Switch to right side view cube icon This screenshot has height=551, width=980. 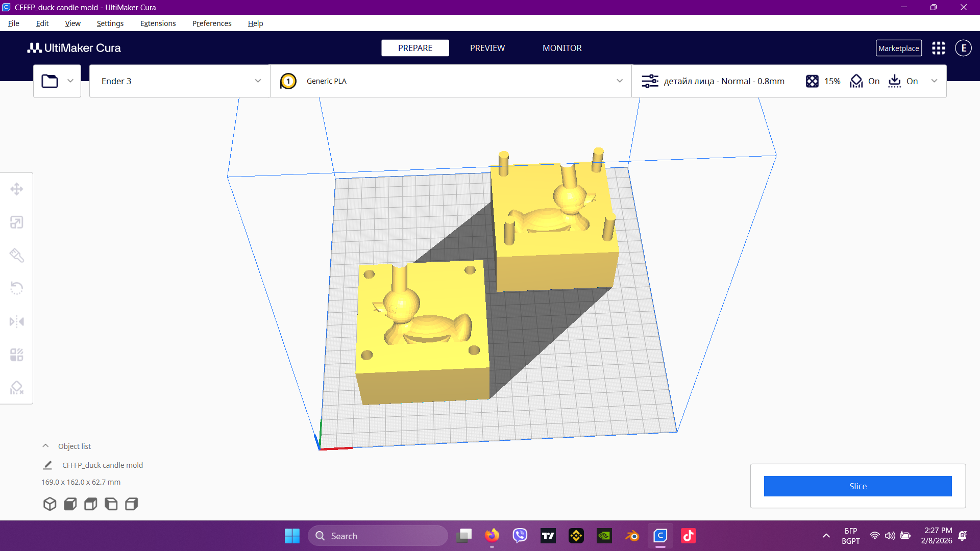[x=131, y=504]
